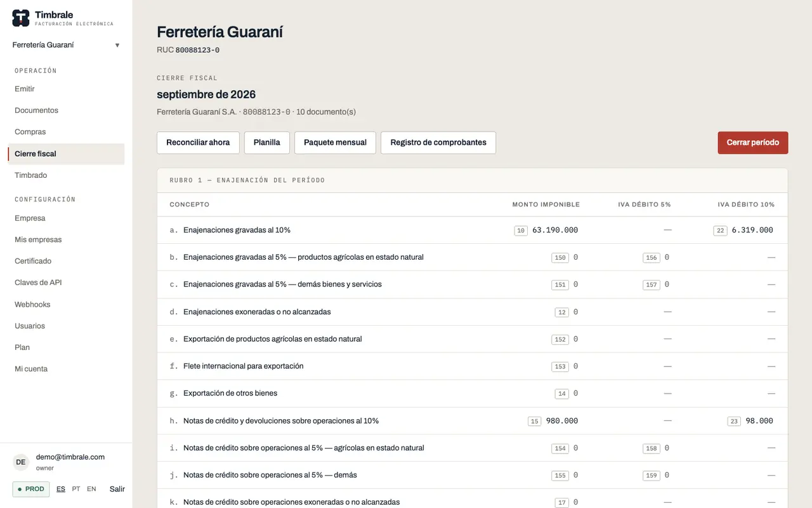Click the Salir logout link
812x508 pixels.
[117, 489]
